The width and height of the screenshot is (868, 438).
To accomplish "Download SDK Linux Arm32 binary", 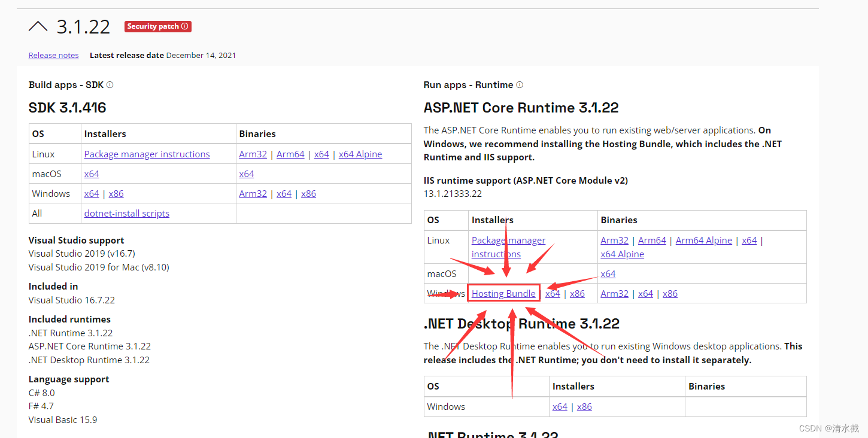I will click(253, 154).
